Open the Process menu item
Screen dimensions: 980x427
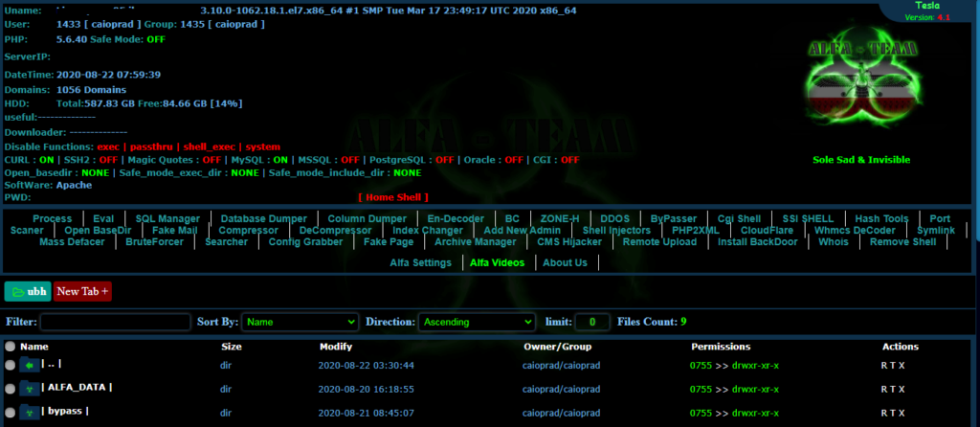(x=53, y=219)
